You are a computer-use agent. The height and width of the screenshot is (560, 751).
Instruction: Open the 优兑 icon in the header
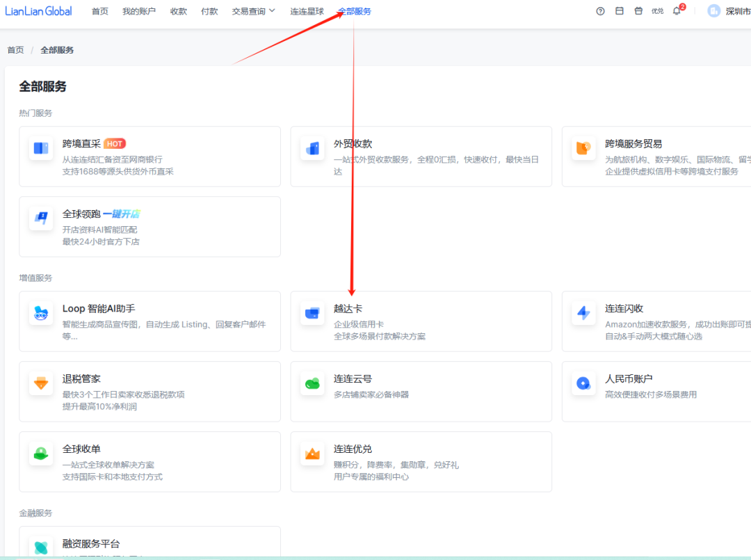click(x=658, y=11)
